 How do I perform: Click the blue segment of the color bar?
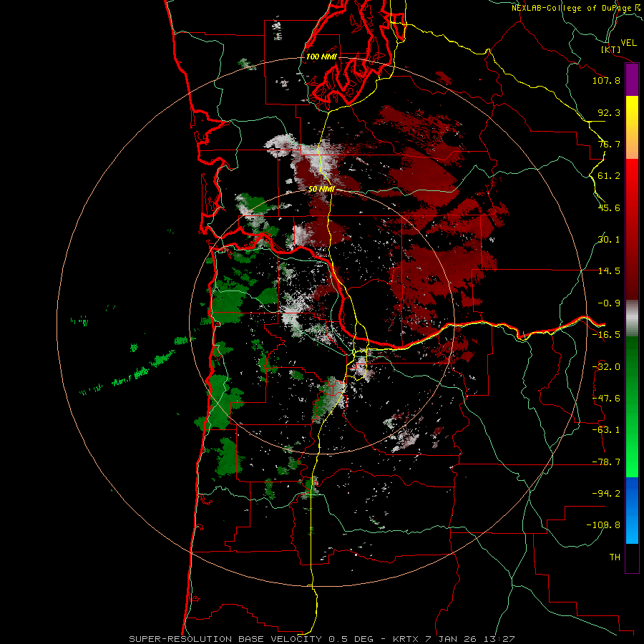(x=632, y=510)
